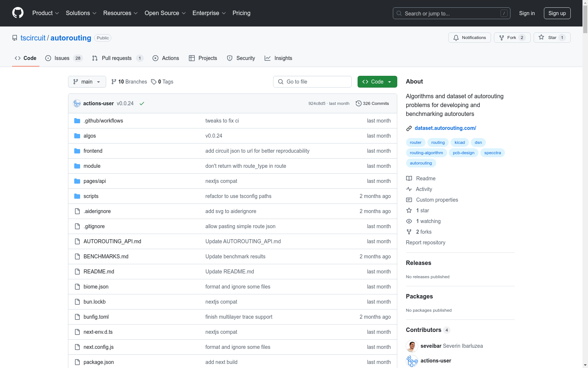Open the .github/workflows folder icon
The image size is (588, 368).
tap(77, 121)
